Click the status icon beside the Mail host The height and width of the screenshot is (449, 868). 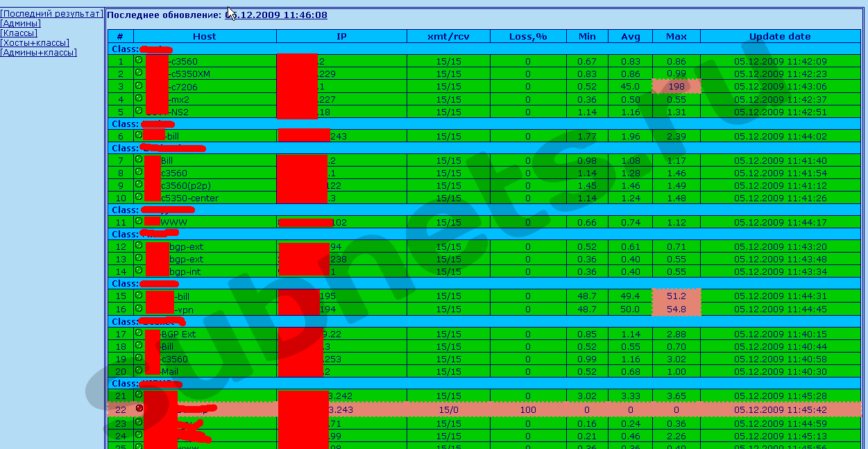139,371
